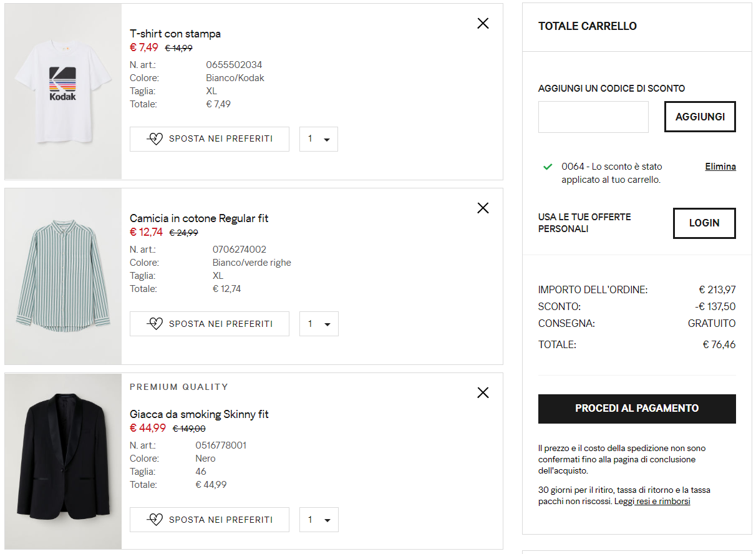Remove the Kodak T-shirt from cart

point(483,24)
